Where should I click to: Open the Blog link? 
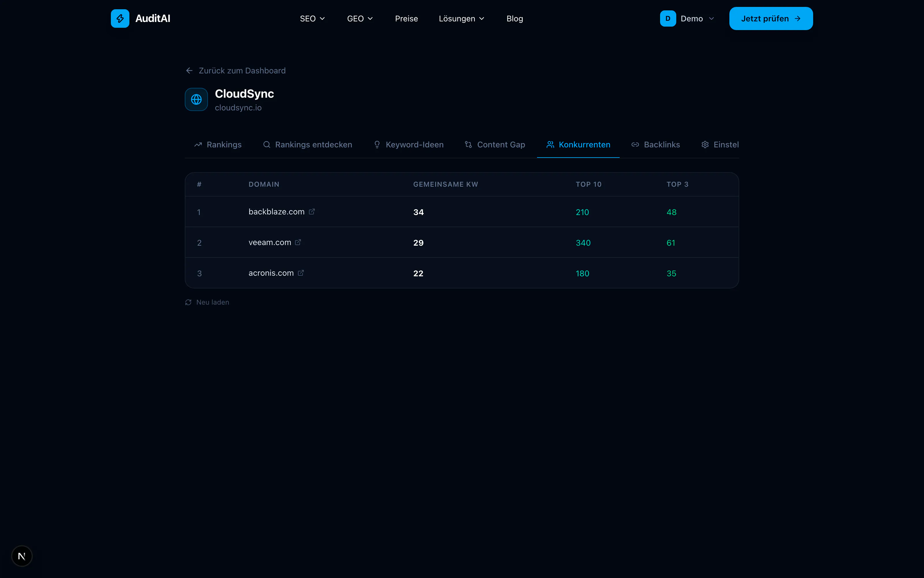click(515, 18)
